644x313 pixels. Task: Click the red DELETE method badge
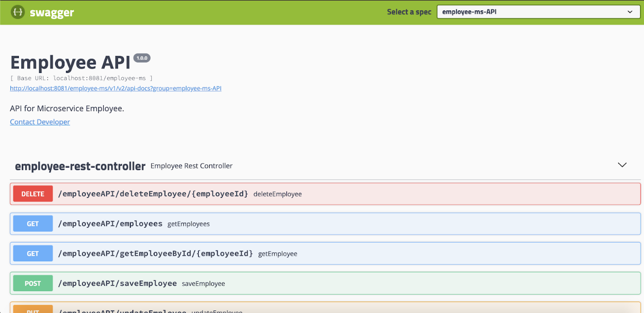tap(33, 194)
